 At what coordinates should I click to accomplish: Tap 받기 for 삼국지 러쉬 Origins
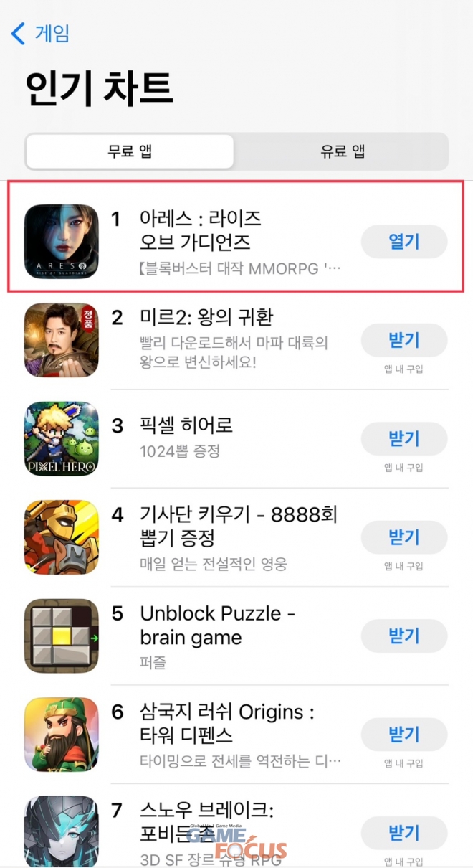pos(404,735)
